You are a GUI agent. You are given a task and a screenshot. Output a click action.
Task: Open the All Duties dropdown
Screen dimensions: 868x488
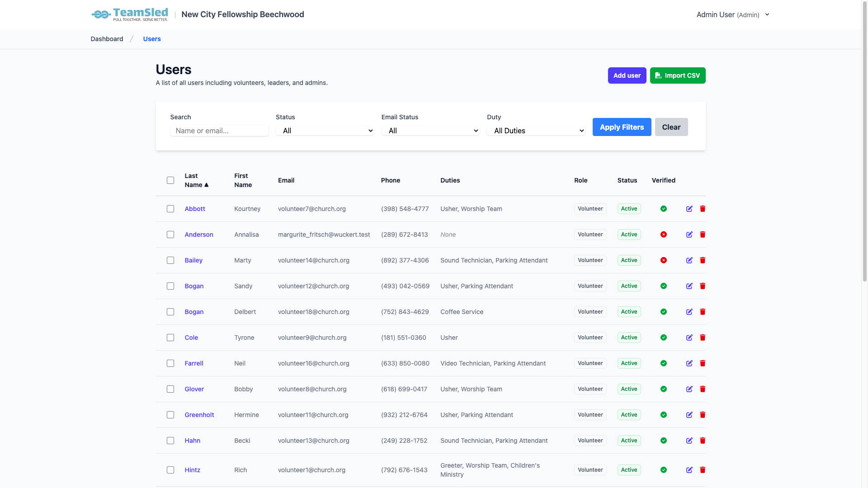click(536, 131)
